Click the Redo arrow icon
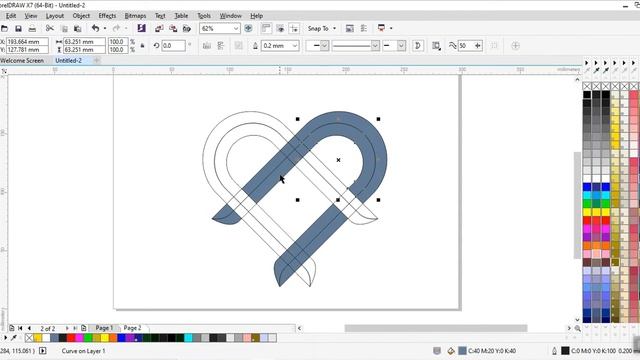This screenshot has height=360, width=640. (116, 28)
